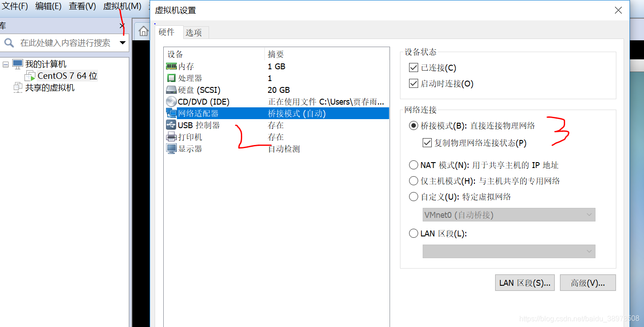The image size is (644, 327).
Task: Click the USB controller icon
Action: pyautogui.click(x=171, y=125)
